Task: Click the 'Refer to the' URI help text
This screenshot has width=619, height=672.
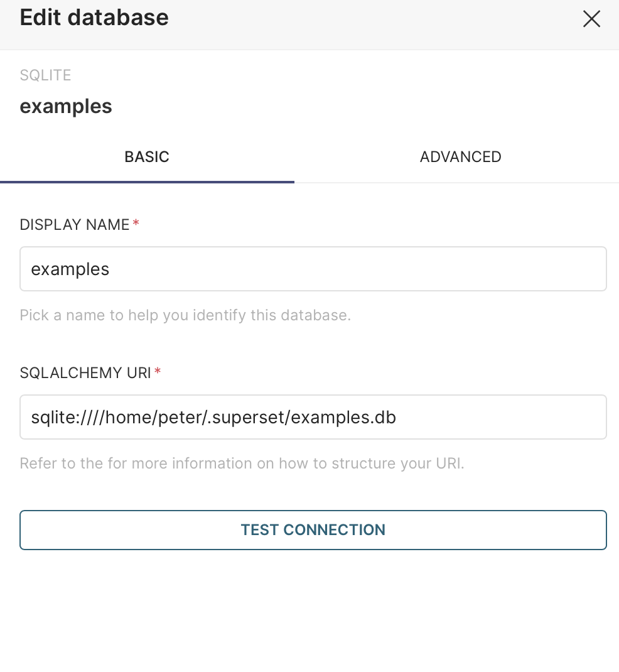Action: [242, 463]
